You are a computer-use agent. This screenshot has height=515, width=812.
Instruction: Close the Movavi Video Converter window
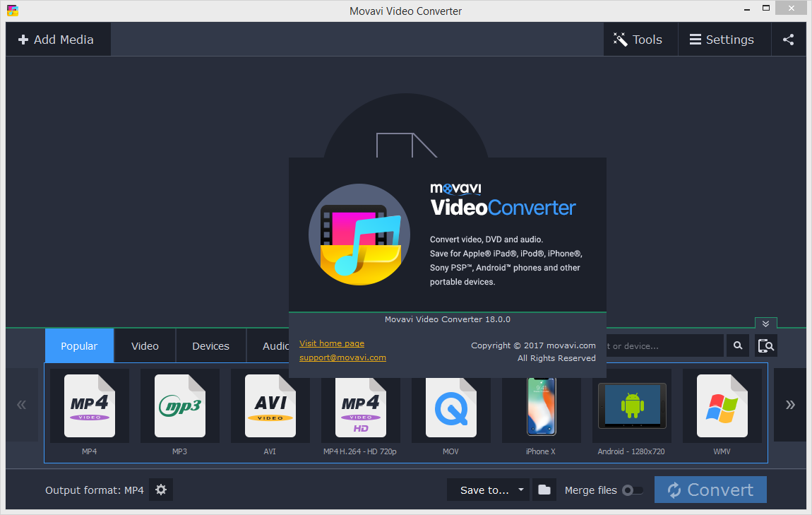pos(792,8)
